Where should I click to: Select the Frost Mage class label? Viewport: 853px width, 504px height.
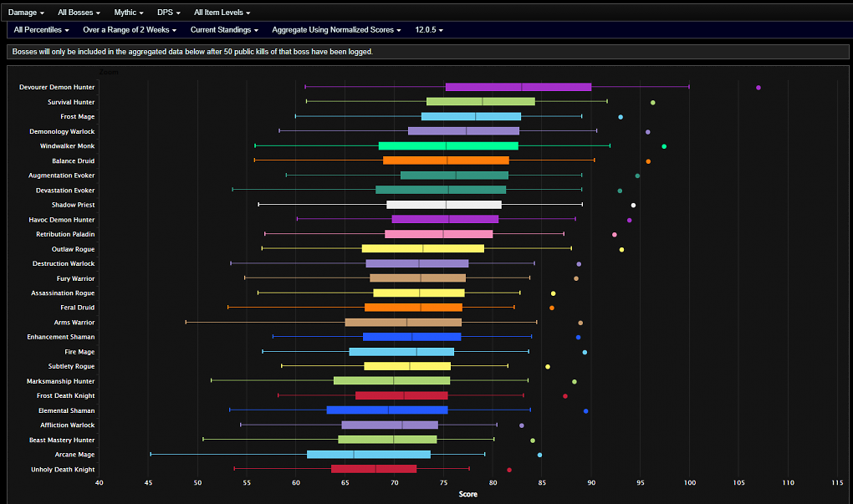77,117
